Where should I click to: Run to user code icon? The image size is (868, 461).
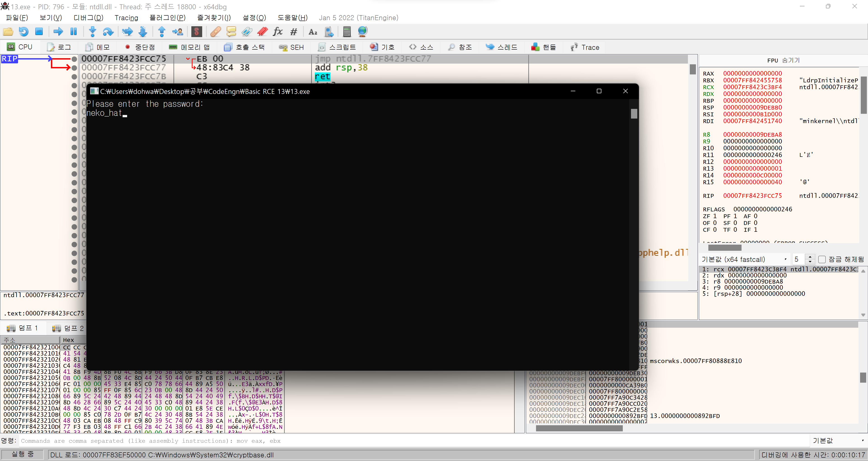click(178, 32)
